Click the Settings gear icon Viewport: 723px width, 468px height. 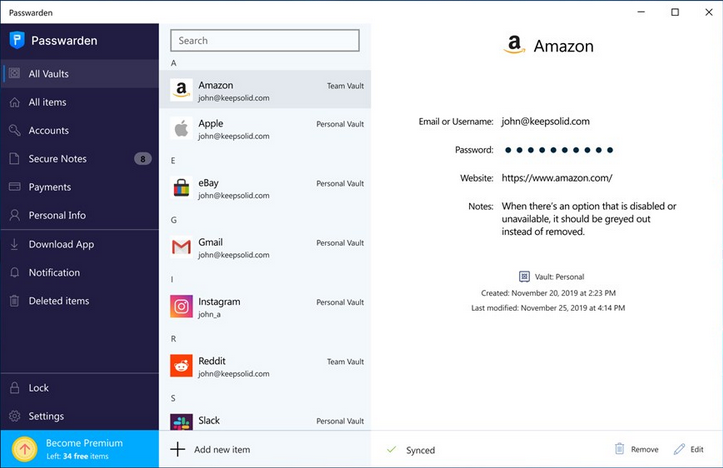click(15, 416)
